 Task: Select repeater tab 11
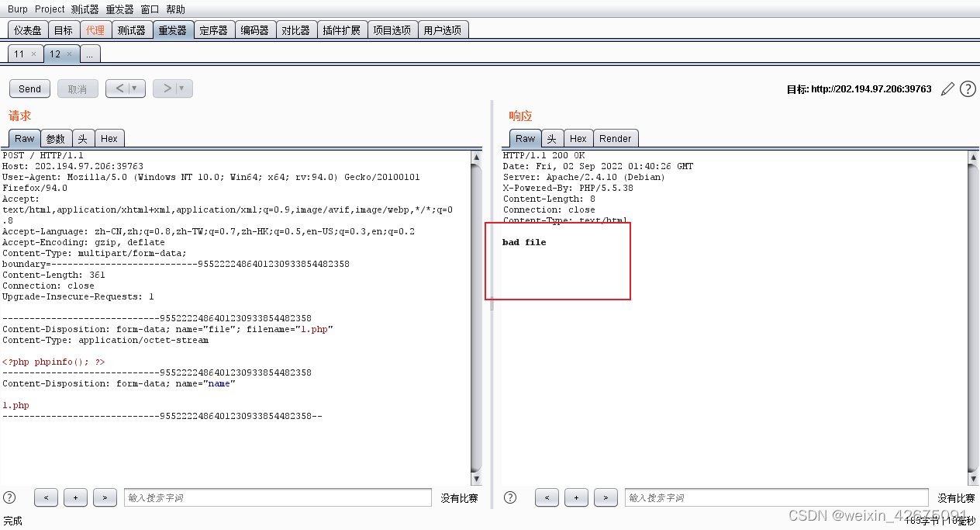[x=19, y=54]
